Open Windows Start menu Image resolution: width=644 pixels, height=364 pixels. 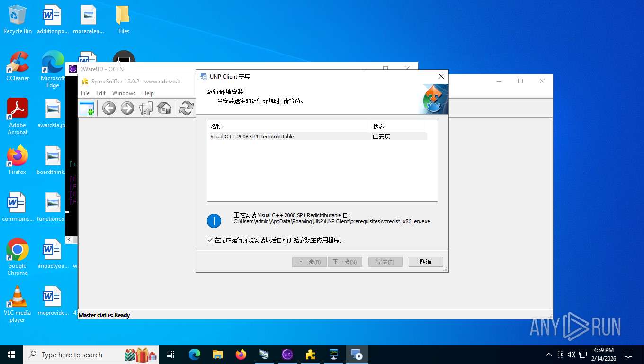tap(11, 355)
